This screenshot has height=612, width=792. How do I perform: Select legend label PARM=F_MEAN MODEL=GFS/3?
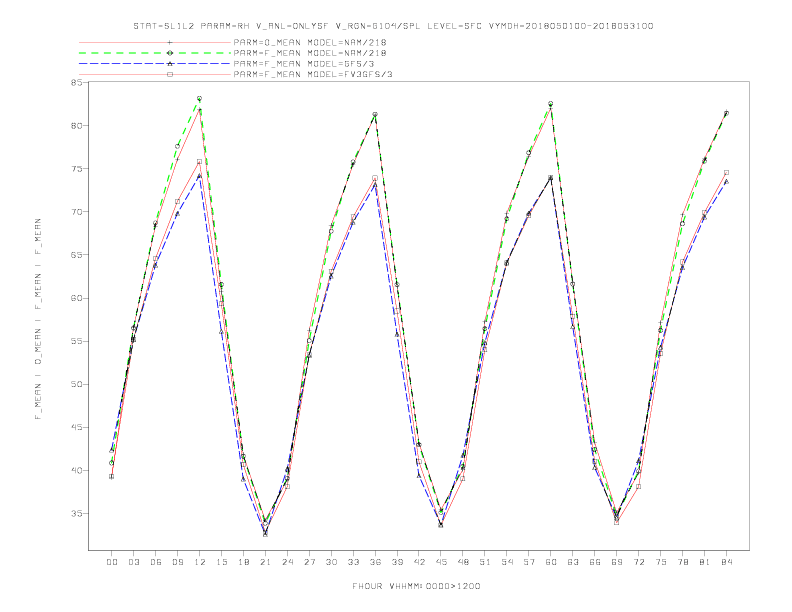pos(304,64)
